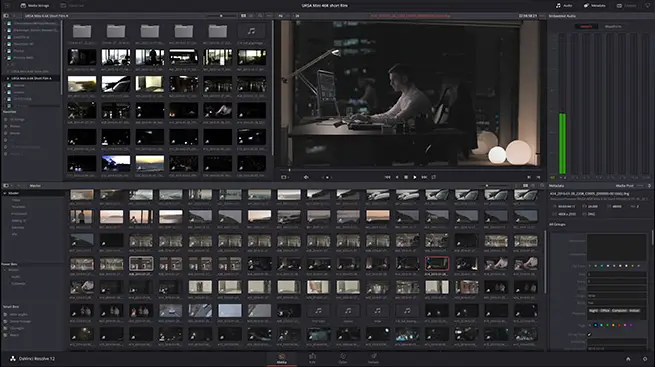
Task: Apply the purple flag color
Action: click(631, 325)
